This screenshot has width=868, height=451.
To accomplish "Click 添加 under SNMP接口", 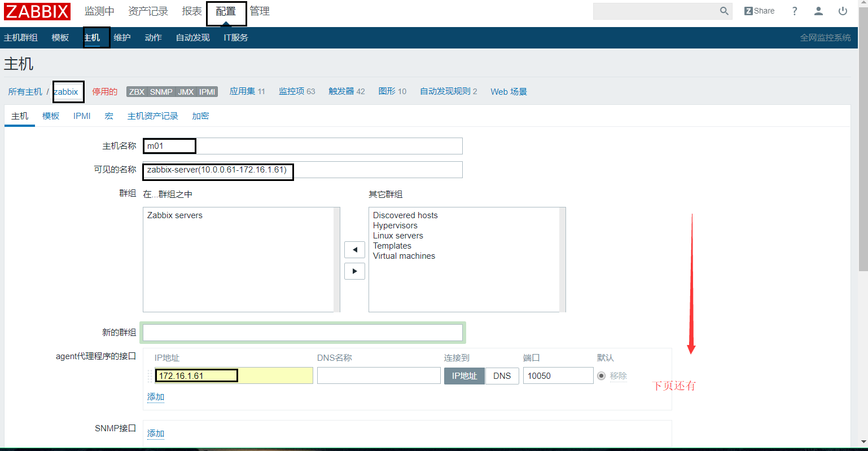I will [156, 434].
